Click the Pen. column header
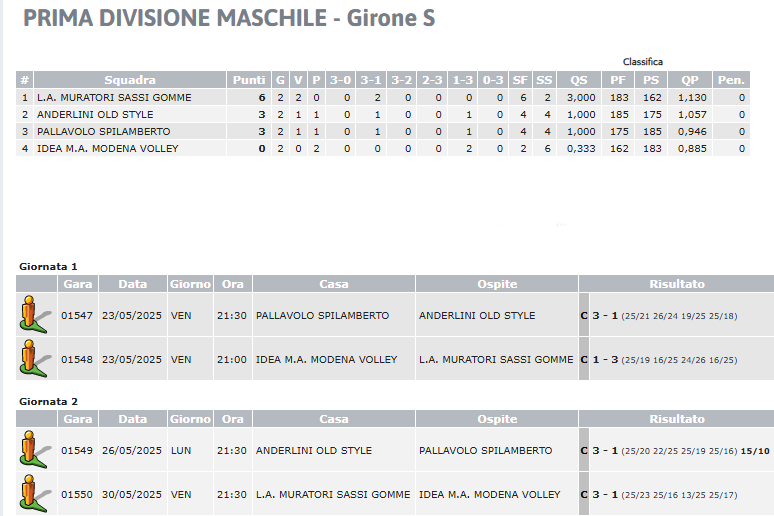Image resolution: width=774 pixels, height=516 pixels. tap(731, 80)
